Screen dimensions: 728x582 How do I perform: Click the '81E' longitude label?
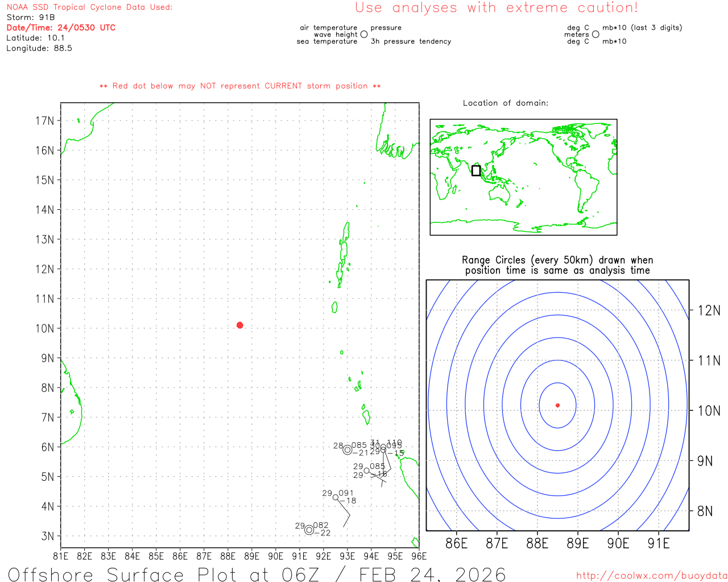click(x=61, y=556)
